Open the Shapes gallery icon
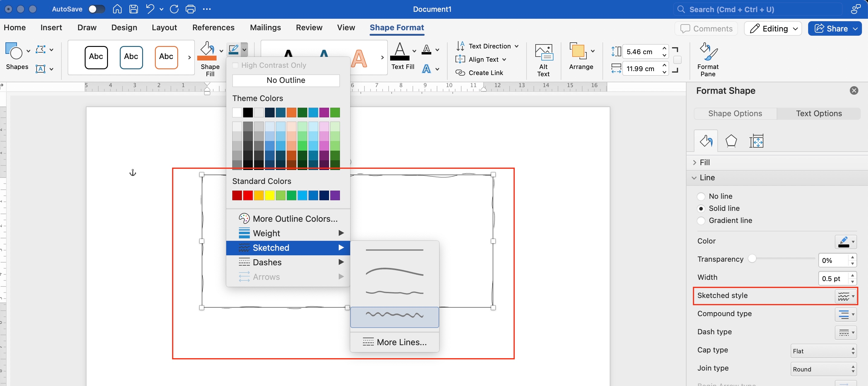Image resolution: width=868 pixels, height=386 pixels. [x=14, y=51]
